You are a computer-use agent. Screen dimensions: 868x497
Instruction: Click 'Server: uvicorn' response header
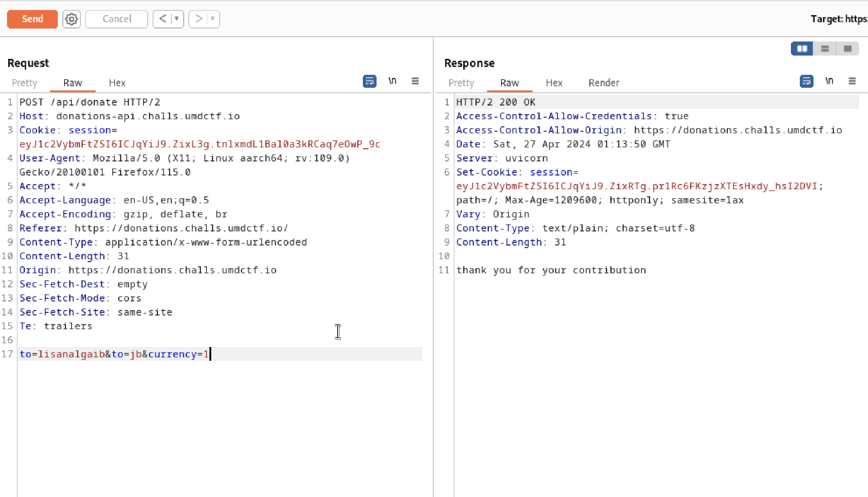502,158
